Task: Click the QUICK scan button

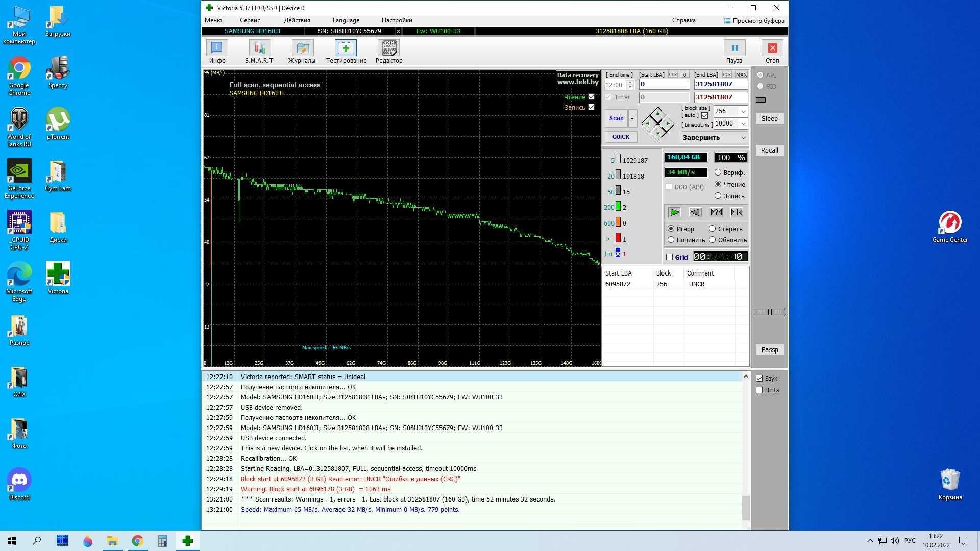Action: [x=620, y=137]
